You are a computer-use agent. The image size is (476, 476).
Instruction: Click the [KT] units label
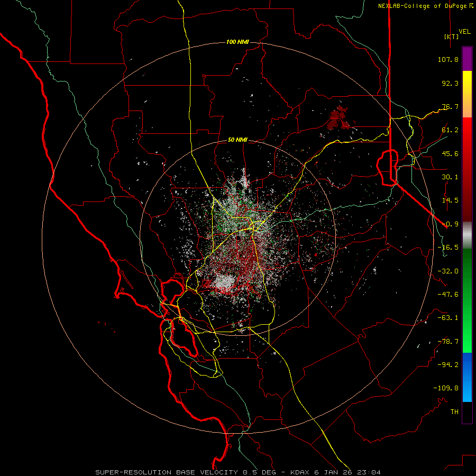(451, 36)
